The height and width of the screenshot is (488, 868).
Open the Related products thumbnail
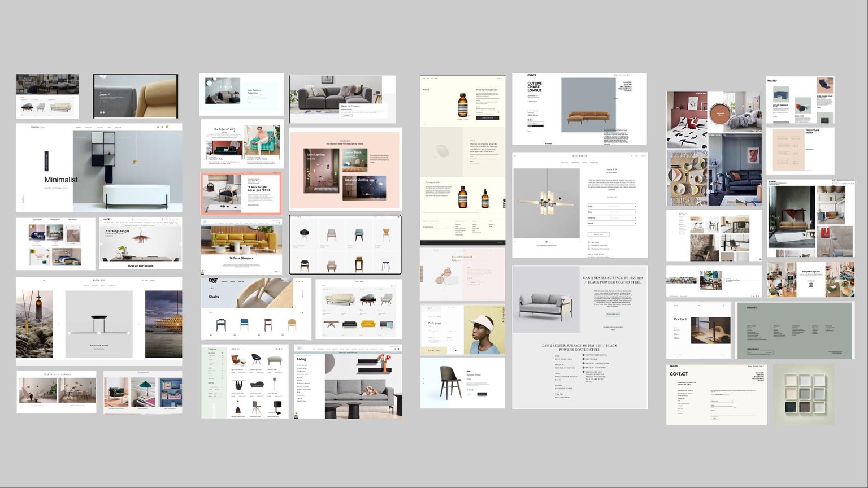pyautogui.click(x=800, y=100)
